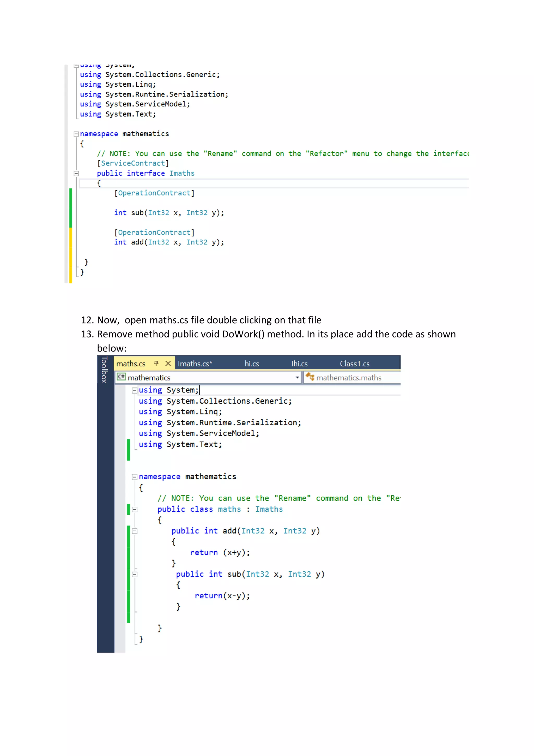Viewport: 534px width, 756px height.
Task: Click the class icon beside mathematics.maths
Action: (310, 377)
